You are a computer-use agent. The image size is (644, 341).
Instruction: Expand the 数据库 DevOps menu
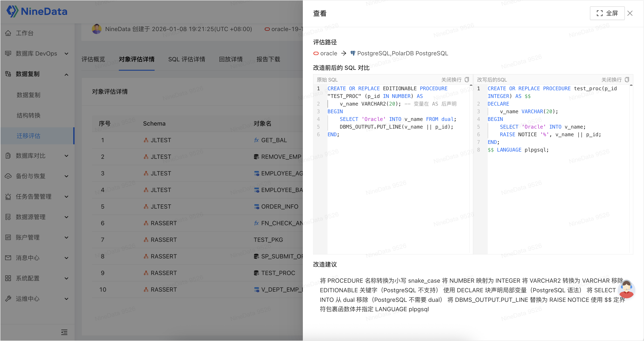[x=36, y=53]
